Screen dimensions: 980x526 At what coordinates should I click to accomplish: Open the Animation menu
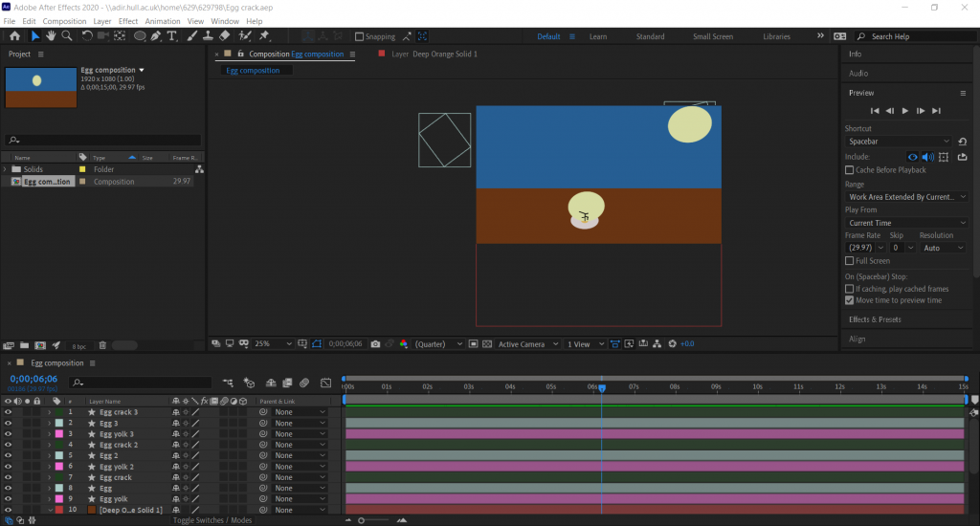click(x=163, y=21)
